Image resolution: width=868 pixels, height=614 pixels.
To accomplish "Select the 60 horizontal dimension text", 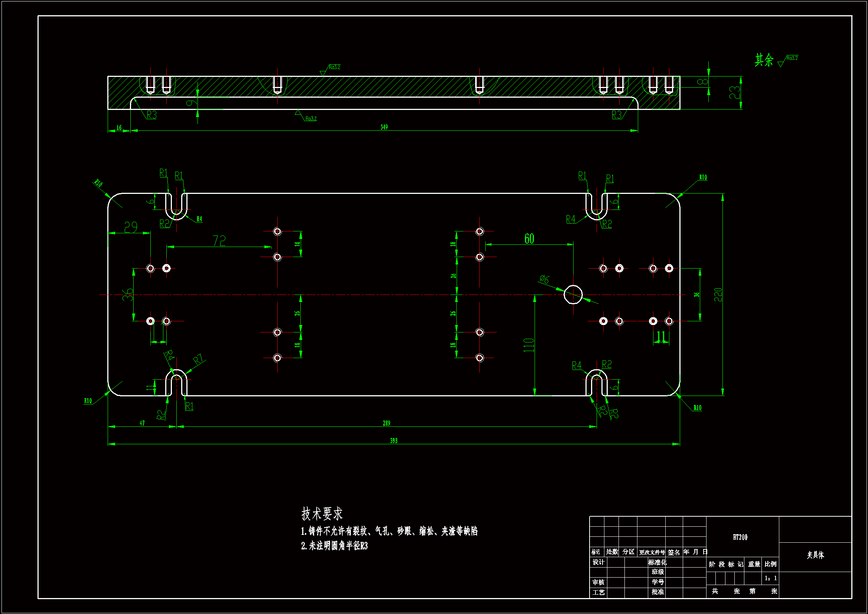I will [x=529, y=239].
